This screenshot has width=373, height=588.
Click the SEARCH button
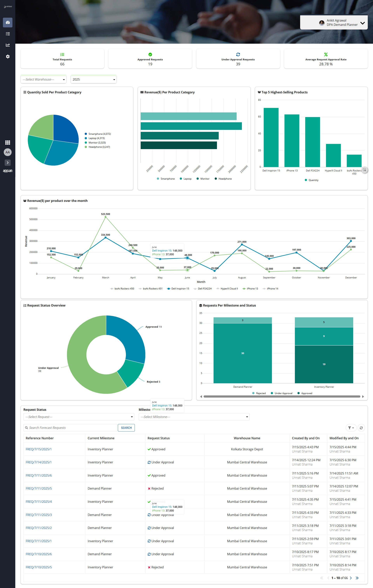coord(126,428)
